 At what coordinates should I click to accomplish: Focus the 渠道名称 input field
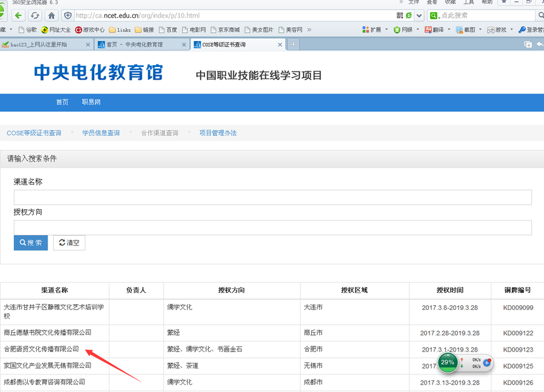[x=273, y=197]
